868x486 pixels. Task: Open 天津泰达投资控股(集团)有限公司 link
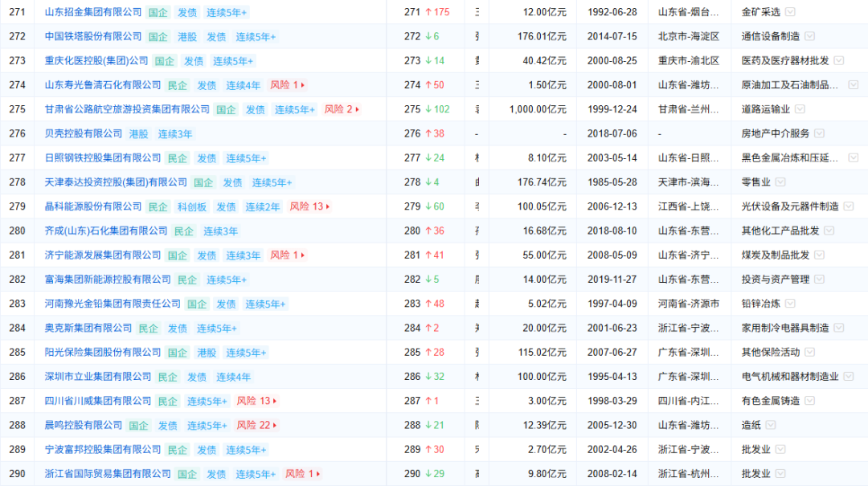(x=116, y=182)
